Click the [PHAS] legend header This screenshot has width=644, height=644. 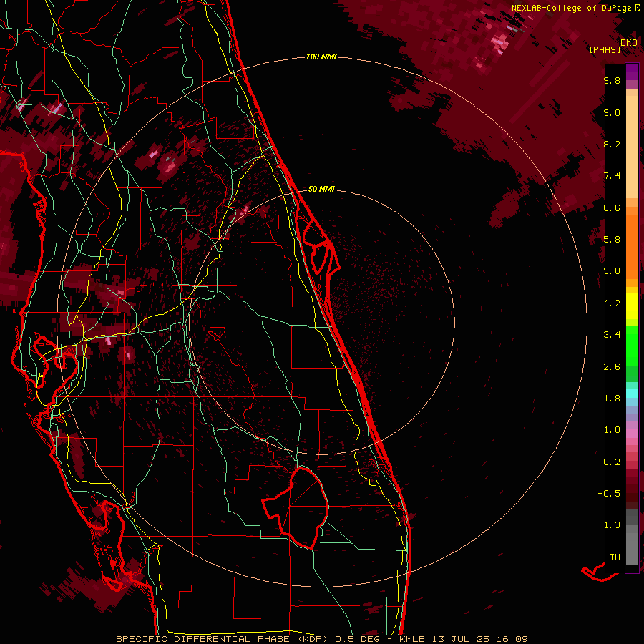tap(605, 49)
